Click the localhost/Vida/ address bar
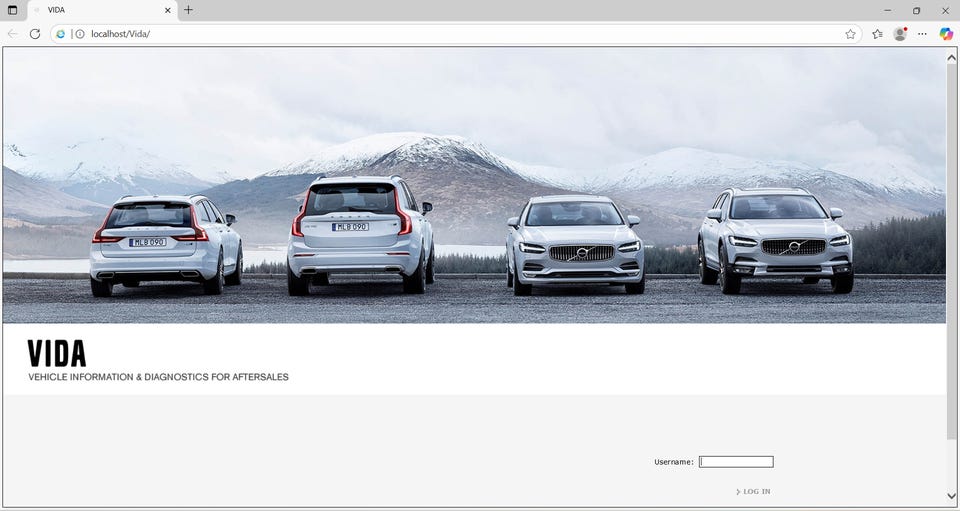The height and width of the screenshot is (511, 960). tap(456, 34)
